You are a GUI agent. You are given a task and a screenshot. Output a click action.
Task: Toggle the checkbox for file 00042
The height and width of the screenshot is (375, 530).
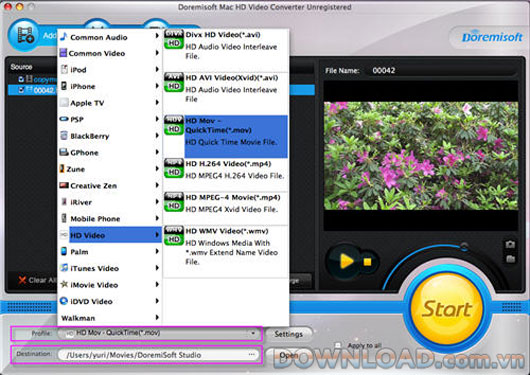coord(21,90)
